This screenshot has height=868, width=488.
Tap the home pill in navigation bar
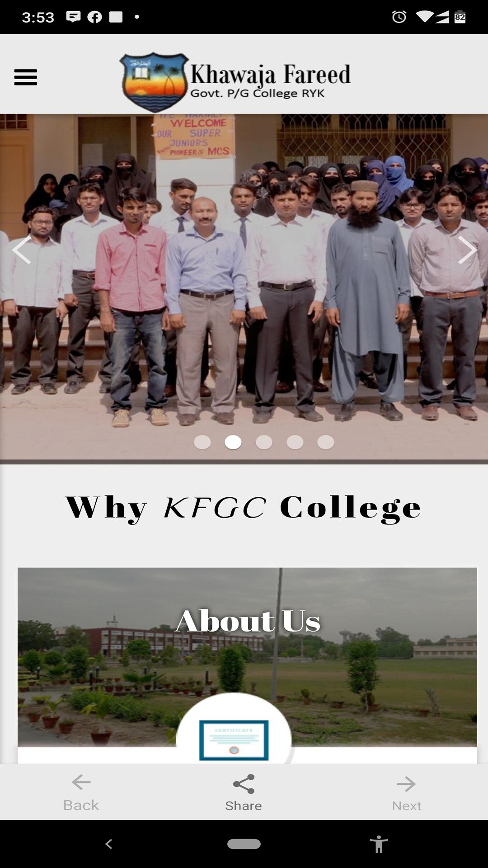(x=244, y=844)
